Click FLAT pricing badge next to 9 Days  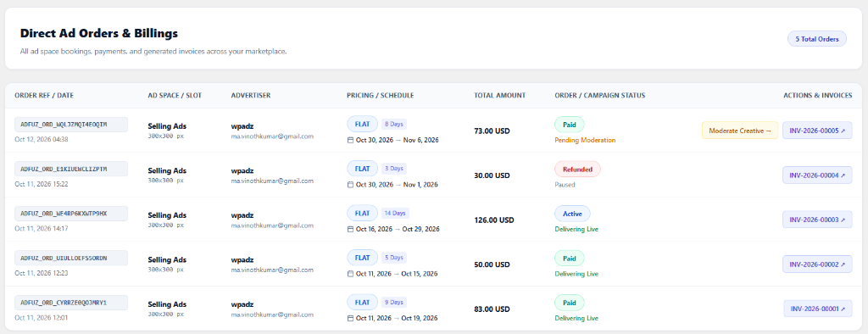coord(362,302)
